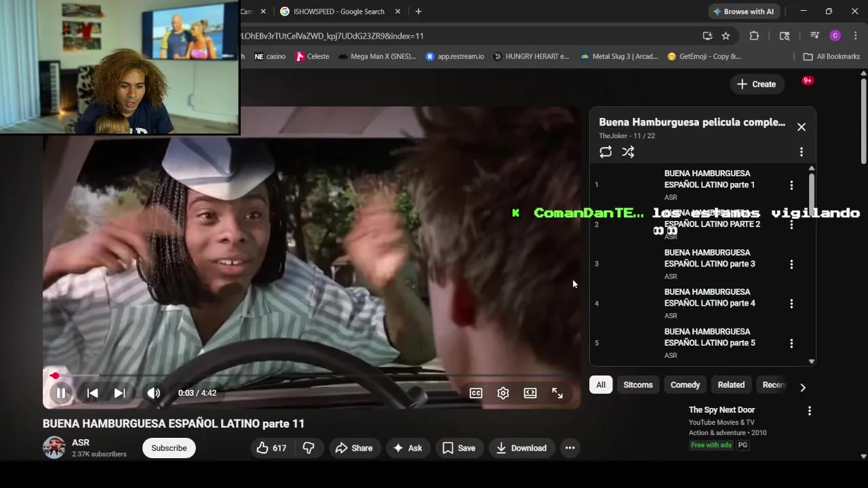868x488 pixels.
Task: Open a new browser tab
Action: click(x=418, y=12)
